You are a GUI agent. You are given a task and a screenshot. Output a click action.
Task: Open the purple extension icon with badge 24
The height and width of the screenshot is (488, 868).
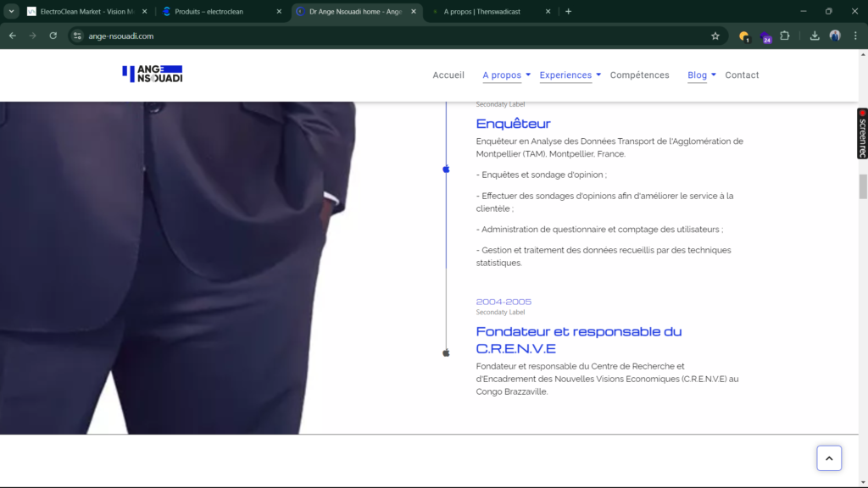765,37
